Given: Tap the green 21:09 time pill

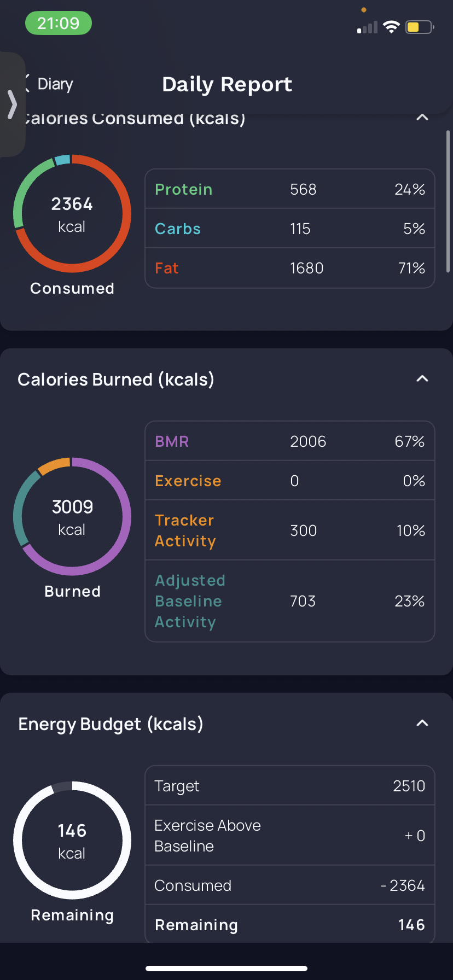Looking at the screenshot, I should 59,24.
